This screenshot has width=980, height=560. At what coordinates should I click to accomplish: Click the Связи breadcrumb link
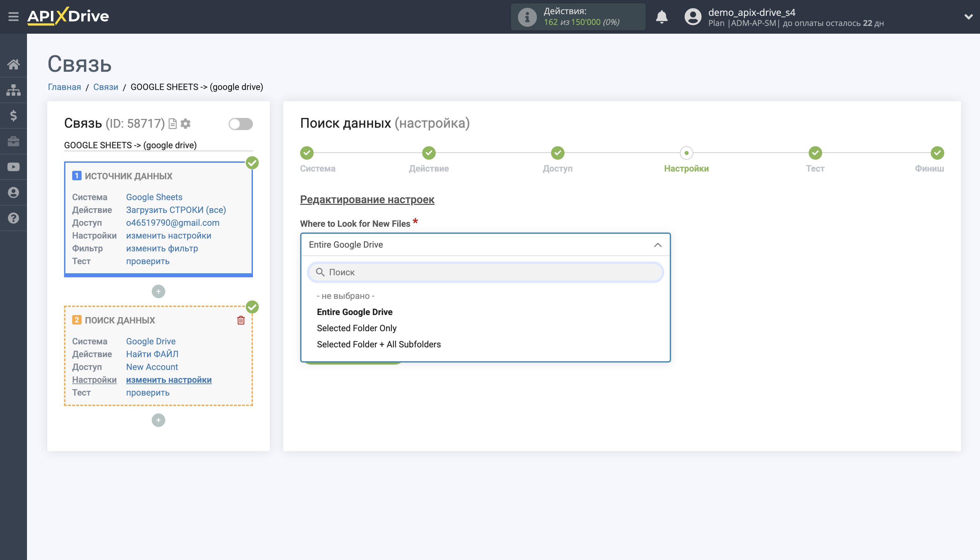click(106, 87)
